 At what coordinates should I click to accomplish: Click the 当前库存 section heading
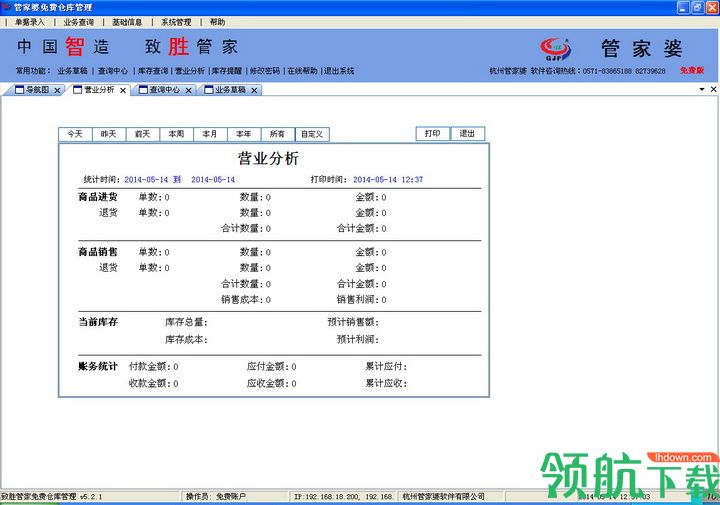tap(98, 322)
